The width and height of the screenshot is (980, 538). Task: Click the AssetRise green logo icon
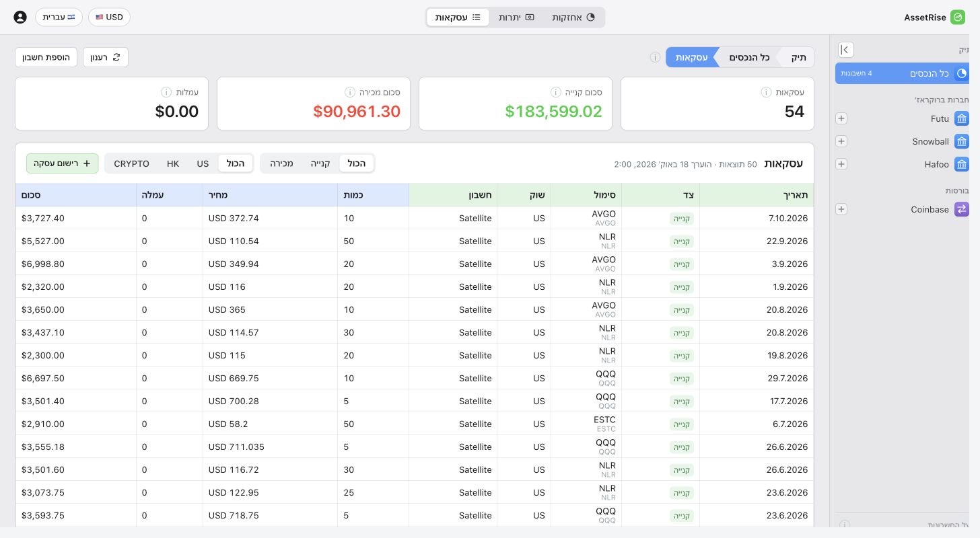pyautogui.click(x=958, y=17)
